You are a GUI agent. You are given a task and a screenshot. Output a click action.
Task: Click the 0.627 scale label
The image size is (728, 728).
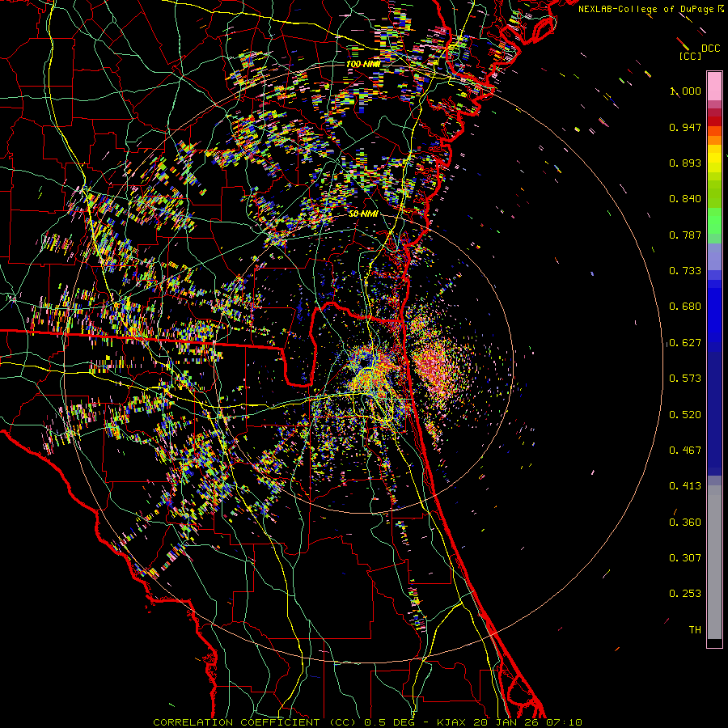[685, 343]
